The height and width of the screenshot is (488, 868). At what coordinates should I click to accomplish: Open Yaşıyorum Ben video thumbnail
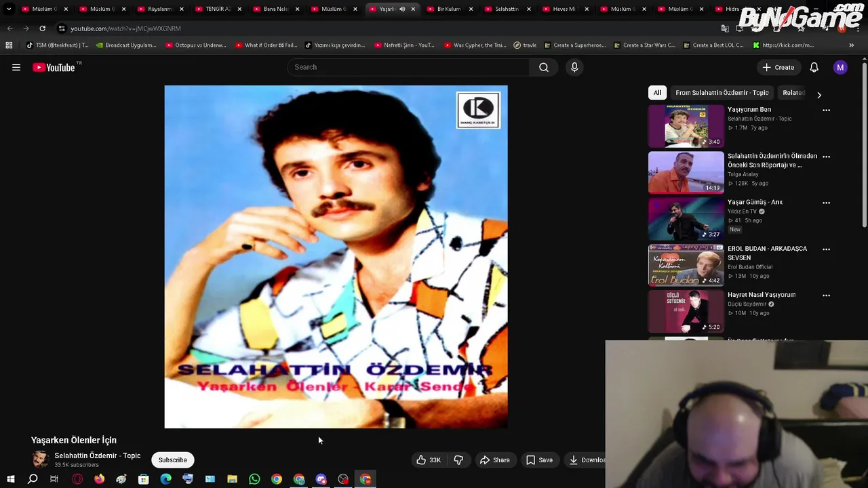(686, 126)
